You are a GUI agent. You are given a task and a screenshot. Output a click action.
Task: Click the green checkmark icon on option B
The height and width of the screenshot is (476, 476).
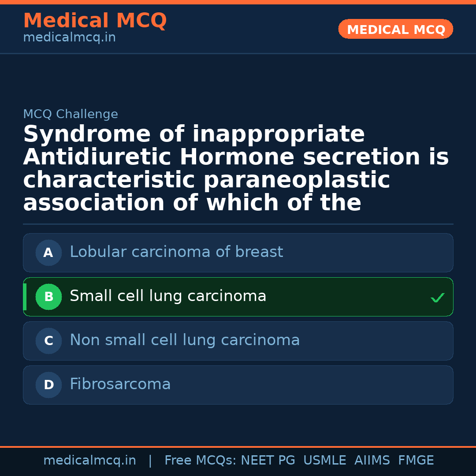point(437,298)
